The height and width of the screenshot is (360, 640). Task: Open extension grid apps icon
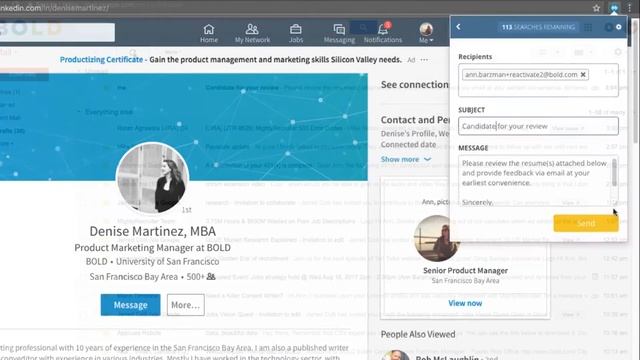[588, 27]
